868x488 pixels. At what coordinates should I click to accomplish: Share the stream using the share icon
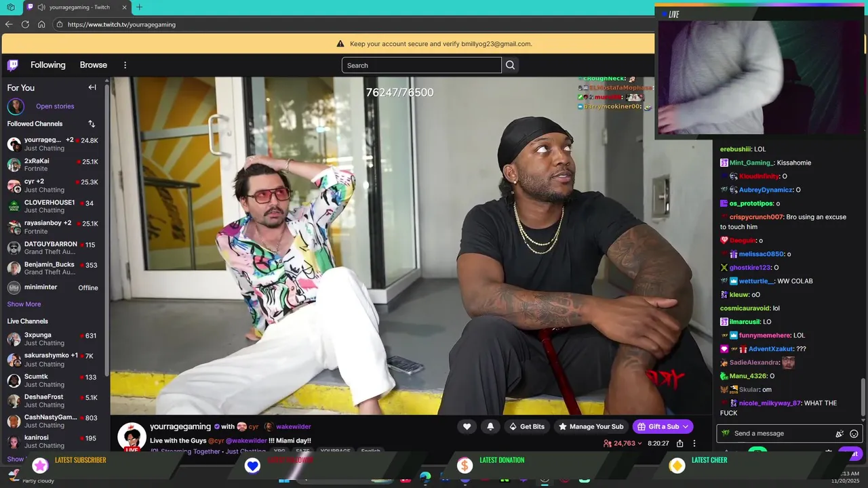point(679,443)
